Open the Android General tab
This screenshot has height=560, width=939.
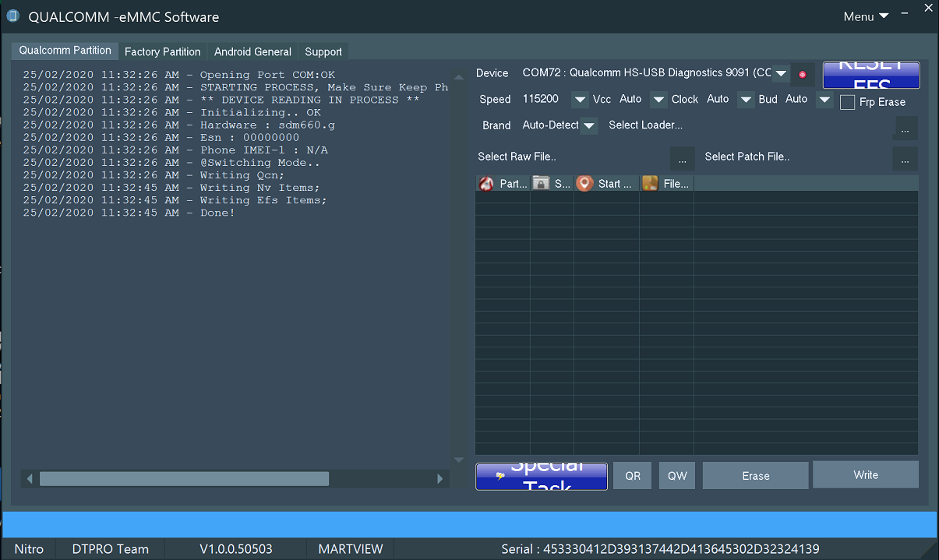(252, 51)
